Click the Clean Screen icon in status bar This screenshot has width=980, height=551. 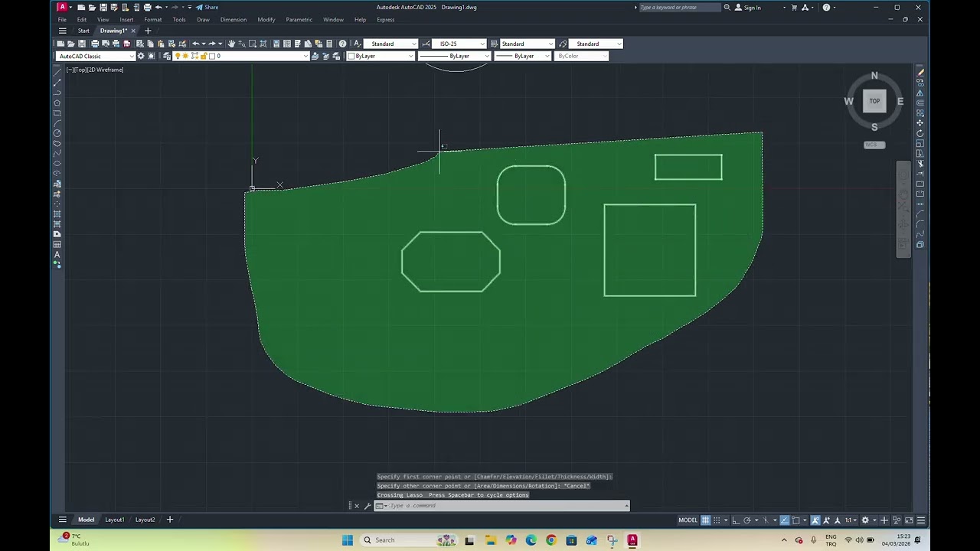(909, 520)
